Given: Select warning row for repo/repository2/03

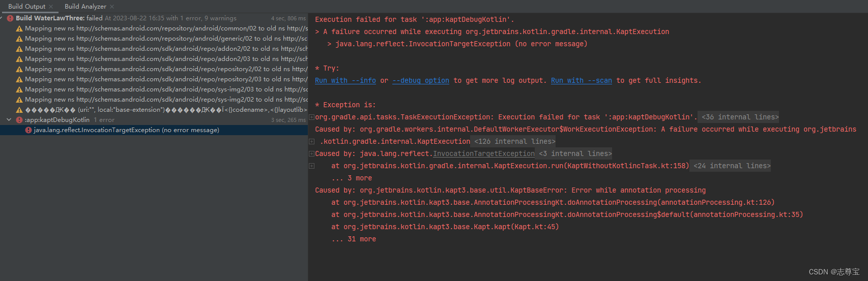Looking at the screenshot, I should click(154, 79).
